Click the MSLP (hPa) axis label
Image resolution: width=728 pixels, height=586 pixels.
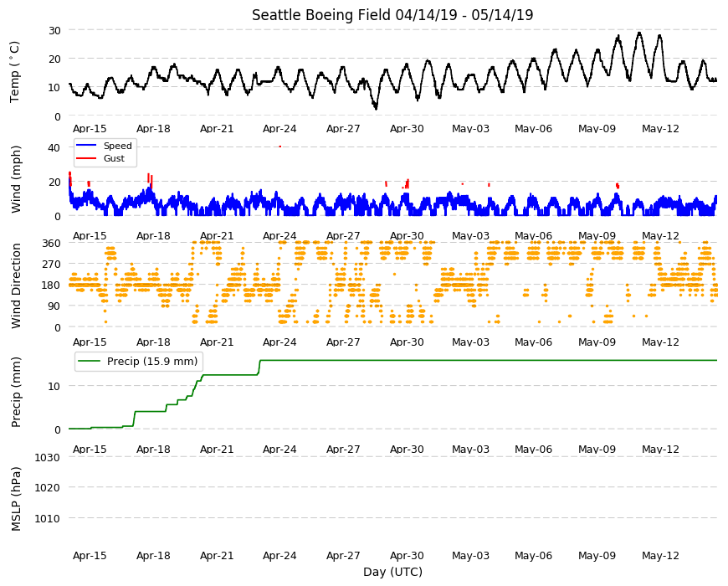tap(16, 499)
